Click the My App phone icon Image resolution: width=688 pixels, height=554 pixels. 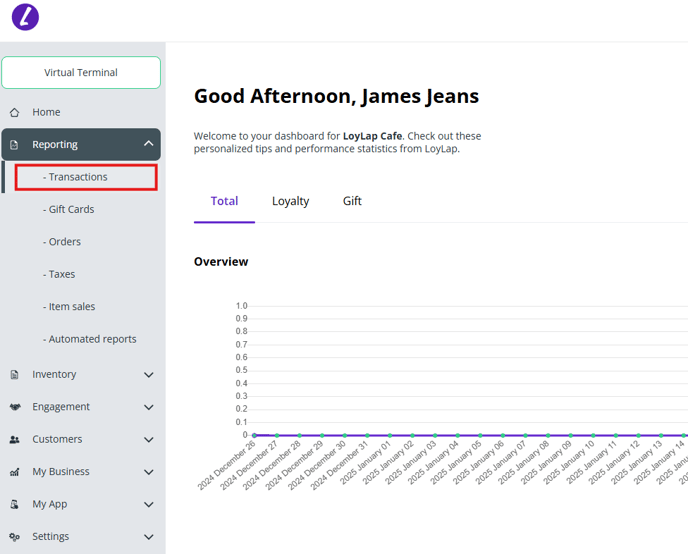(x=14, y=504)
